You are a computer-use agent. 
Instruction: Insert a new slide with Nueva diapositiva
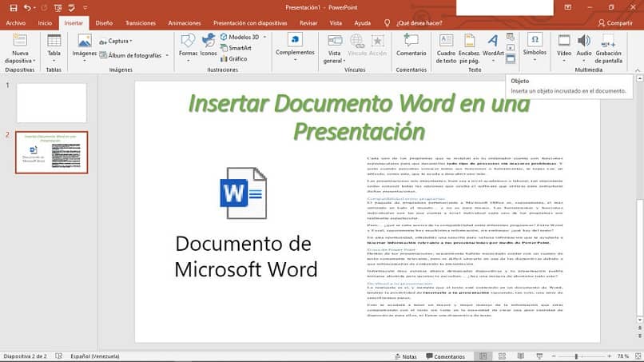click(x=20, y=49)
